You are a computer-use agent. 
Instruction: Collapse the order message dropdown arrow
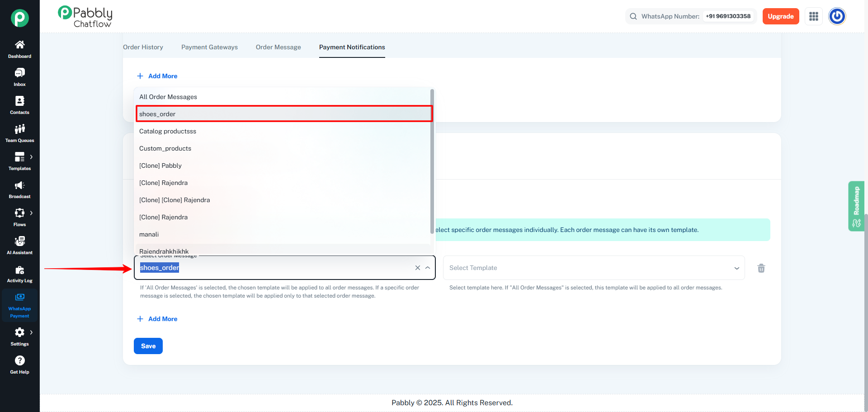428,268
